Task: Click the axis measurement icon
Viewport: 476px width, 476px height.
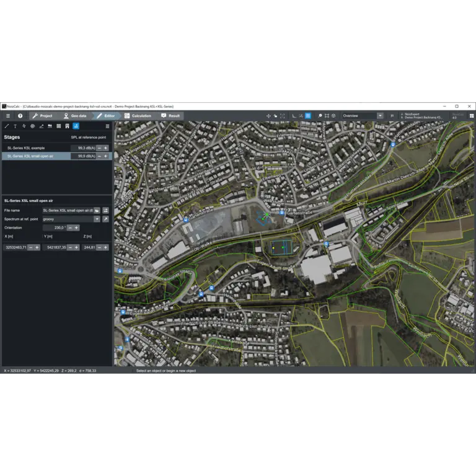Action: click(294, 116)
